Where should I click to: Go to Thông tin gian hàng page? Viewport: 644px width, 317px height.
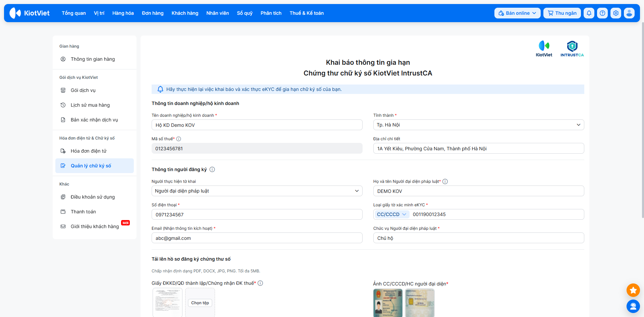point(95,59)
